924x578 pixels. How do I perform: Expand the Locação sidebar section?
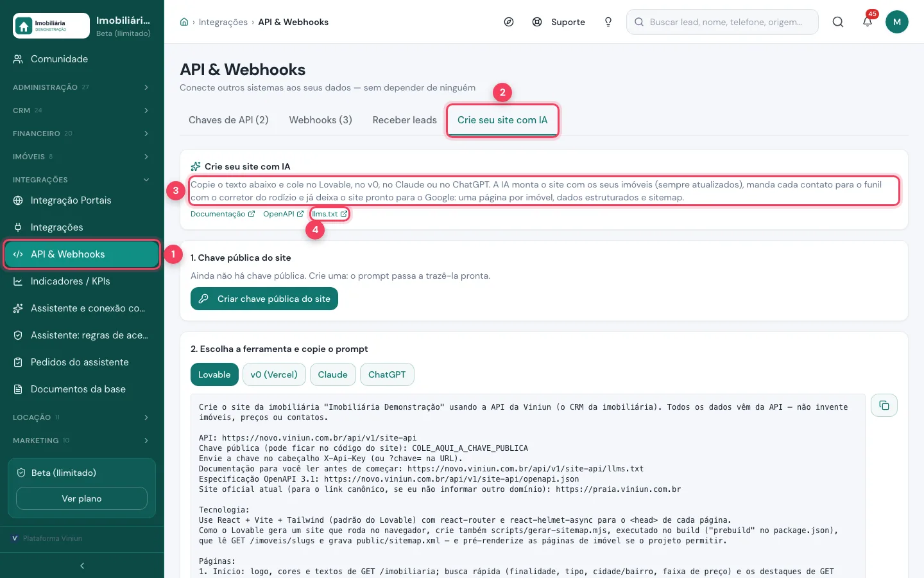point(82,417)
